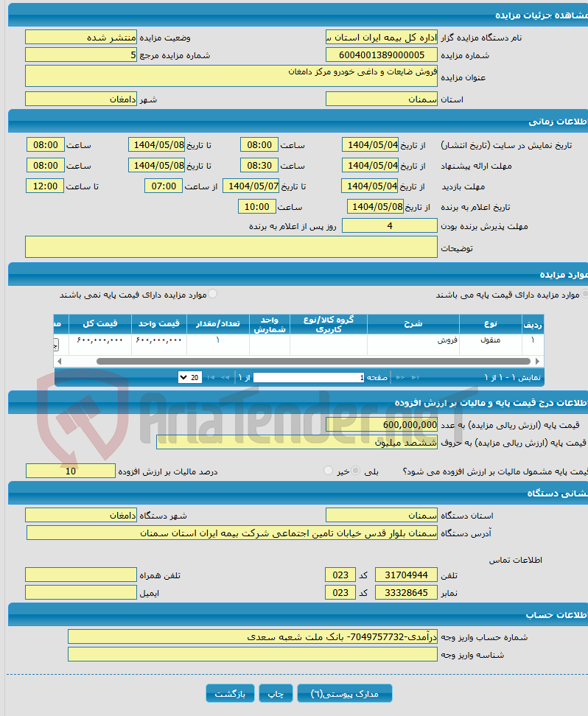Choose 'بلی' for value-added tax

point(355,470)
